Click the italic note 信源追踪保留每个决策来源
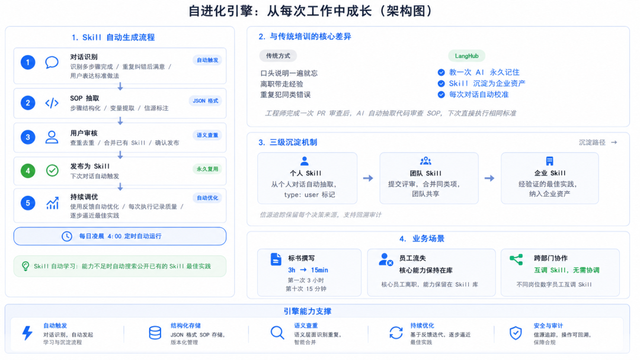Image resolution: width=640 pixels, height=360 pixels. [x=320, y=215]
